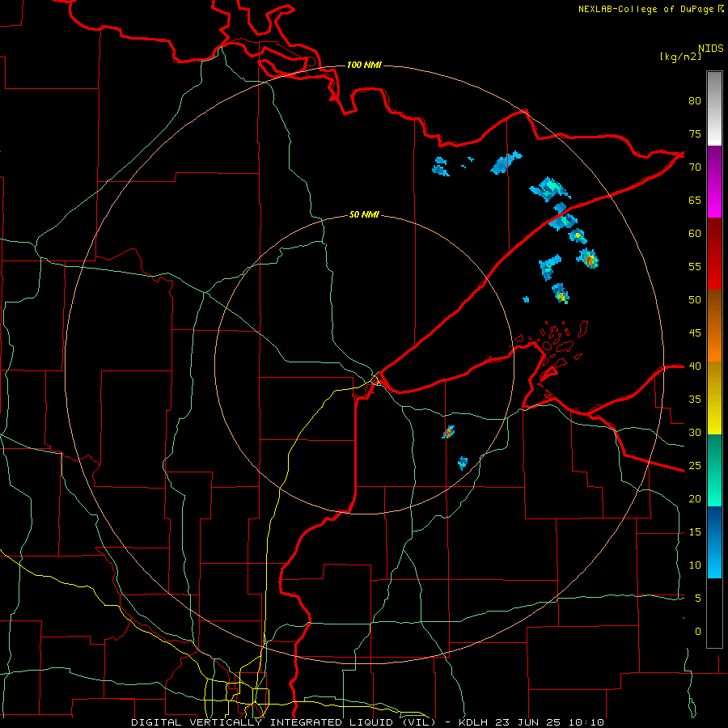The width and height of the screenshot is (728, 728).
Task: Click the "80" value on the scale
Action: coord(695,101)
